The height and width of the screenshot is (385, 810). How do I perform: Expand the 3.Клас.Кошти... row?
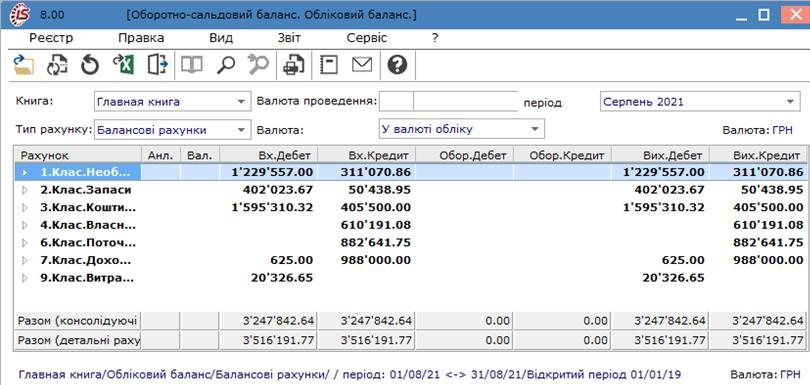[x=26, y=208]
